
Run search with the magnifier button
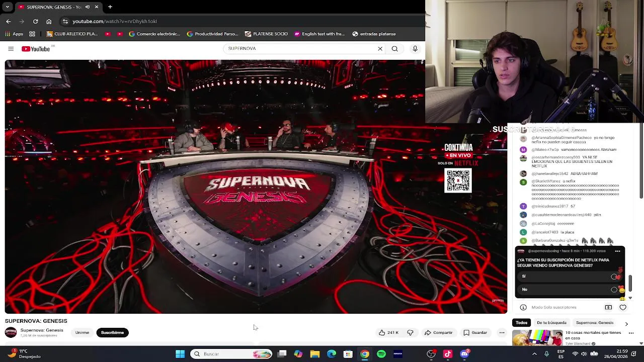(395, 49)
